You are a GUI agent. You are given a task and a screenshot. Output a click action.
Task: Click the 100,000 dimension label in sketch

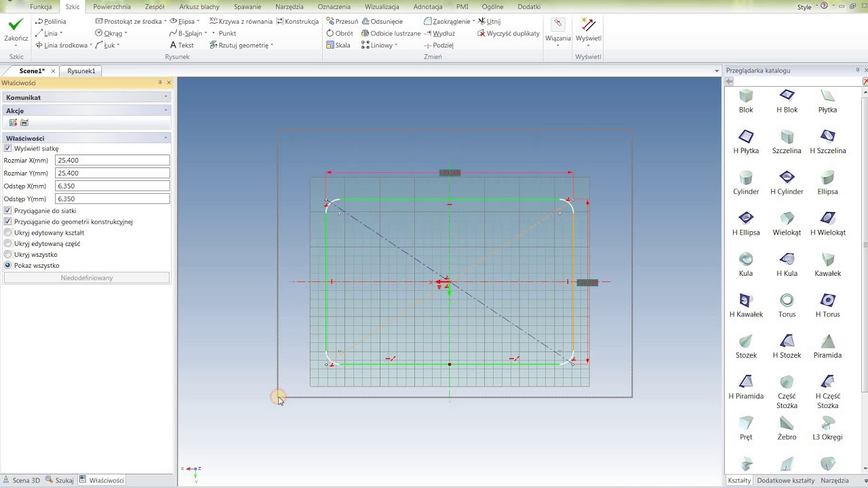tap(450, 173)
